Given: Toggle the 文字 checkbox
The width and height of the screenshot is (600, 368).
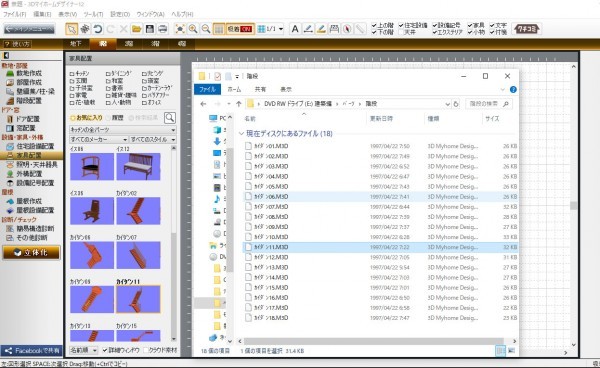Looking at the screenshot, I should (x=492, y=25).
